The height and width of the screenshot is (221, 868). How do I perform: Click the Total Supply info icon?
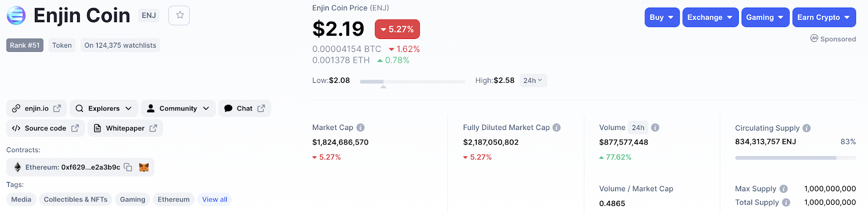coord(786,203)
